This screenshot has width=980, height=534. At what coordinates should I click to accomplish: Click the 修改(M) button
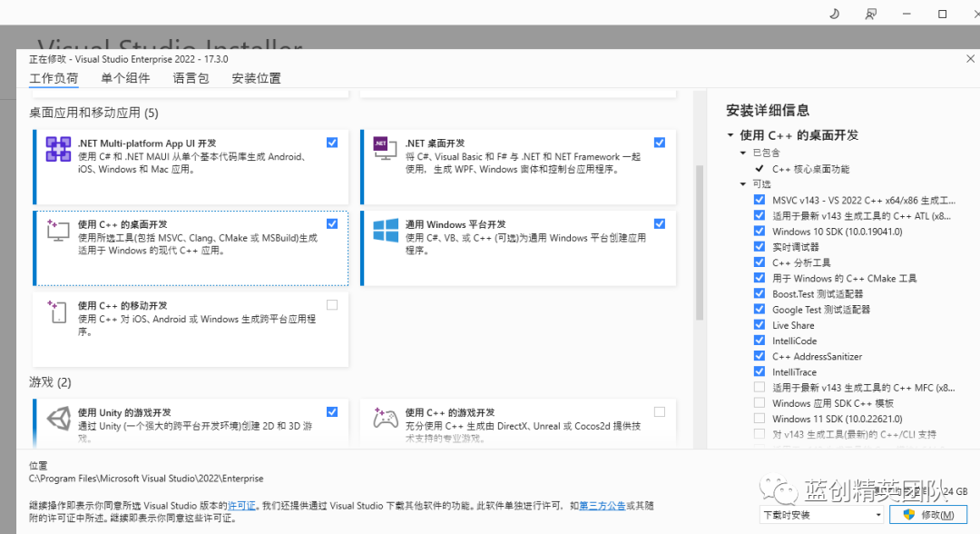928,515
